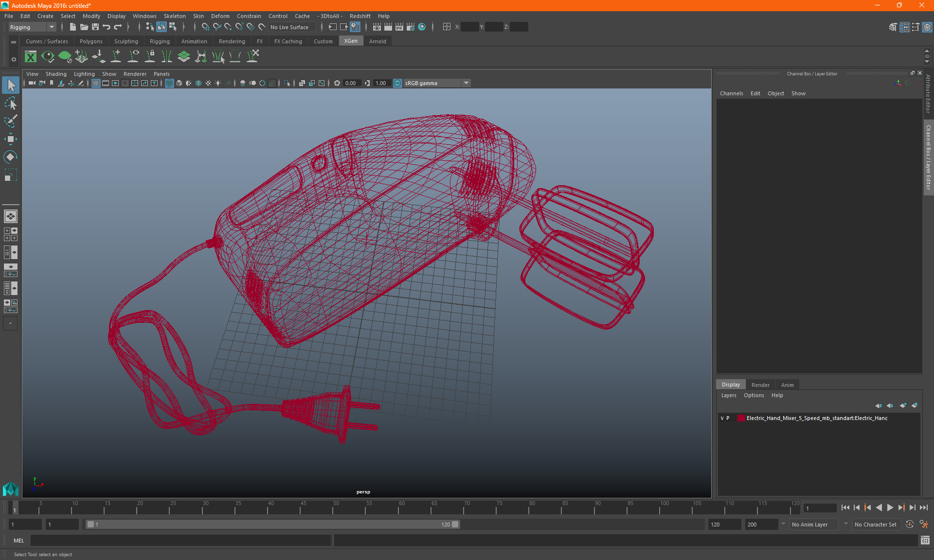
Task: Open the Shading dropdown menu
Action: (56, 73)
